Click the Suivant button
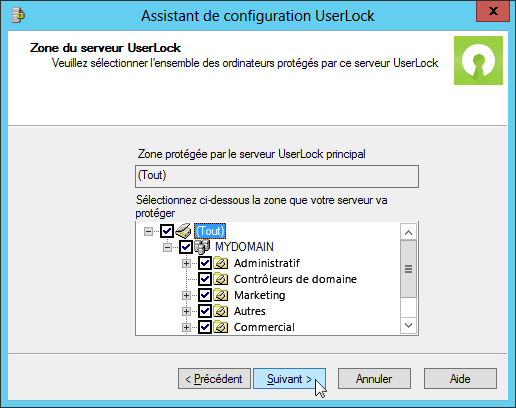 [289, 378]
